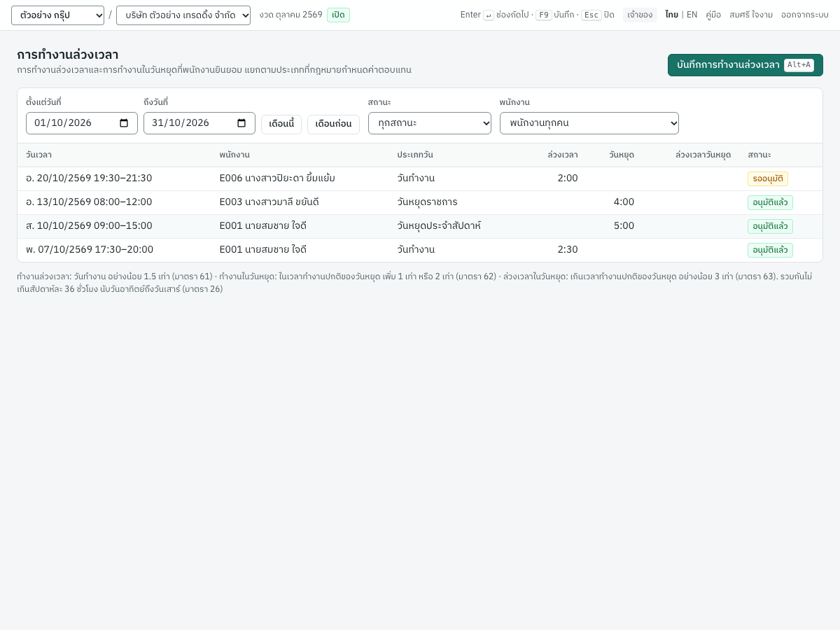Click the Alt+A shortcut hint

pos(799,65)
